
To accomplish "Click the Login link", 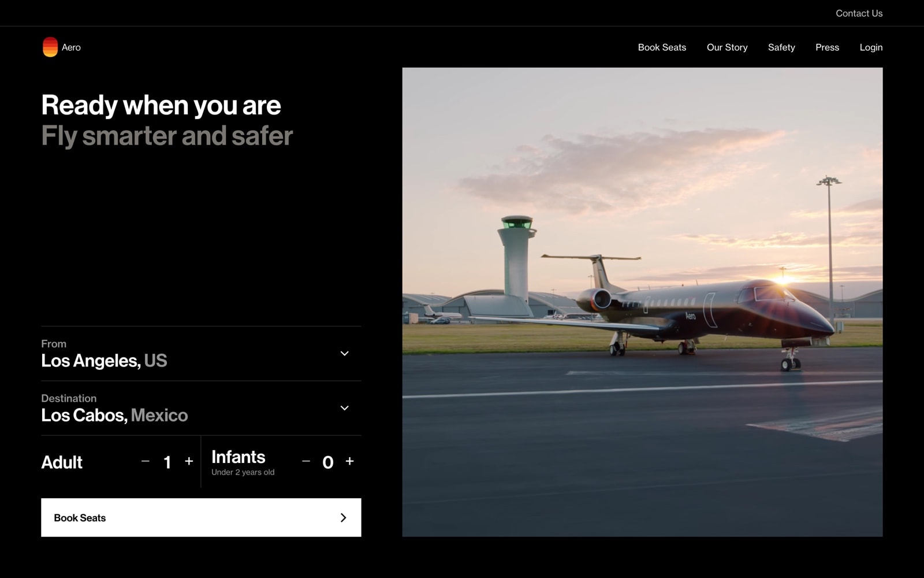I will coord(871,47).
